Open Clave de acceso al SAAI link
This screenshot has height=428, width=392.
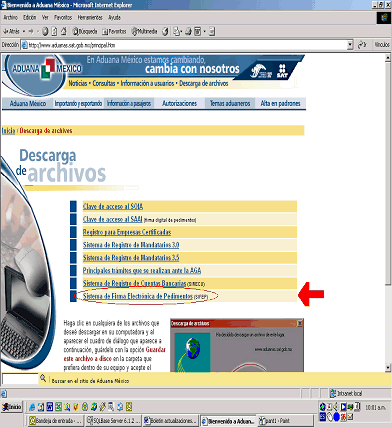point(113,219)
